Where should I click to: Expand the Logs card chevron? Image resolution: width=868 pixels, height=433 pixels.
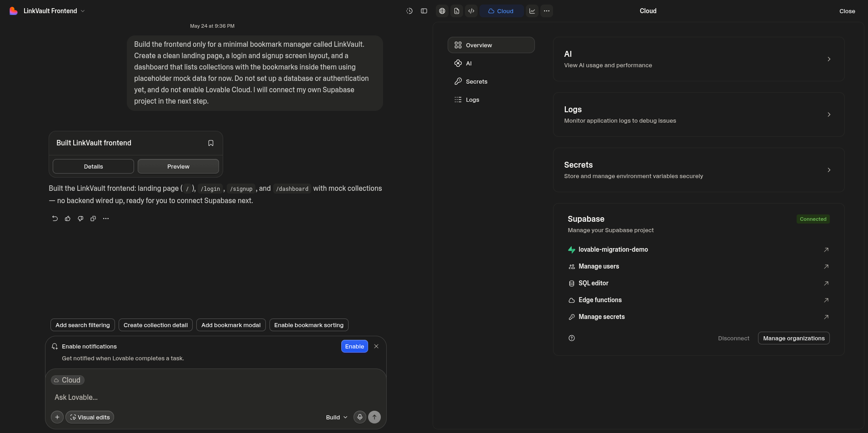[829, 114]
